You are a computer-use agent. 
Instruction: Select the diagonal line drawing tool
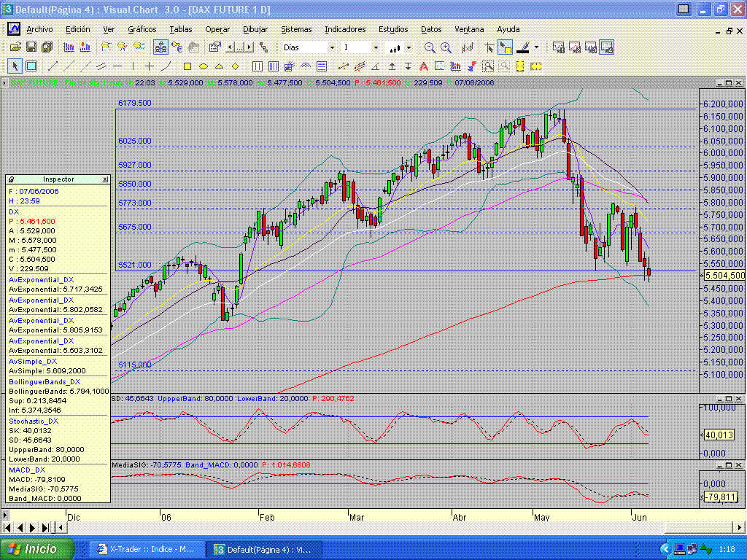(x=53, y=66)
